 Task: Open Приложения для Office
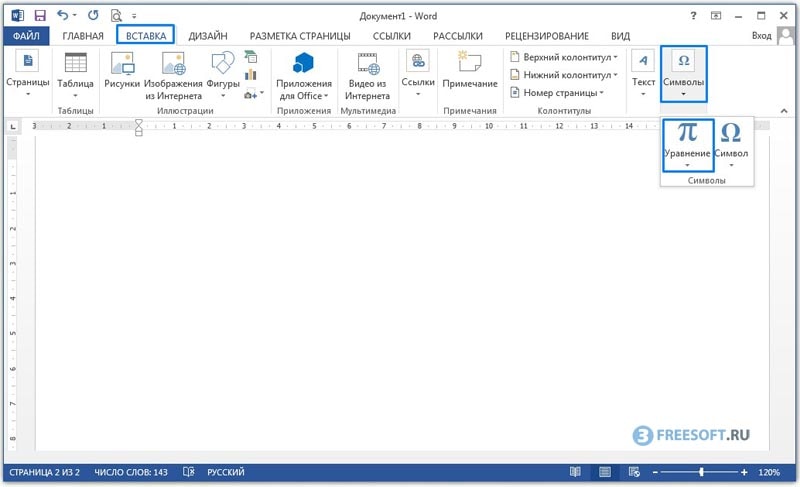(x=304, y=75)
